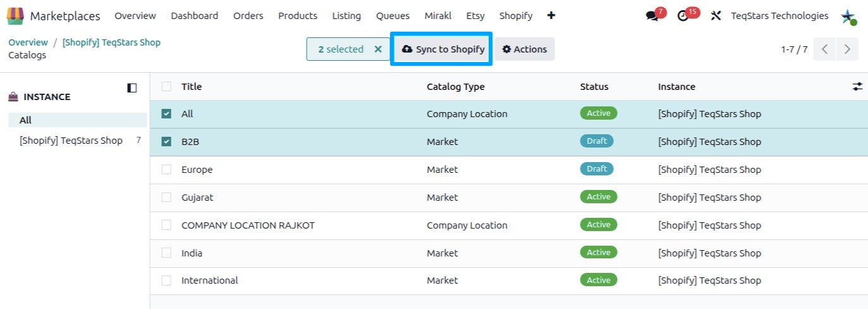
Task: Open the Marketplaces app icon
Action: click(16, 16)
